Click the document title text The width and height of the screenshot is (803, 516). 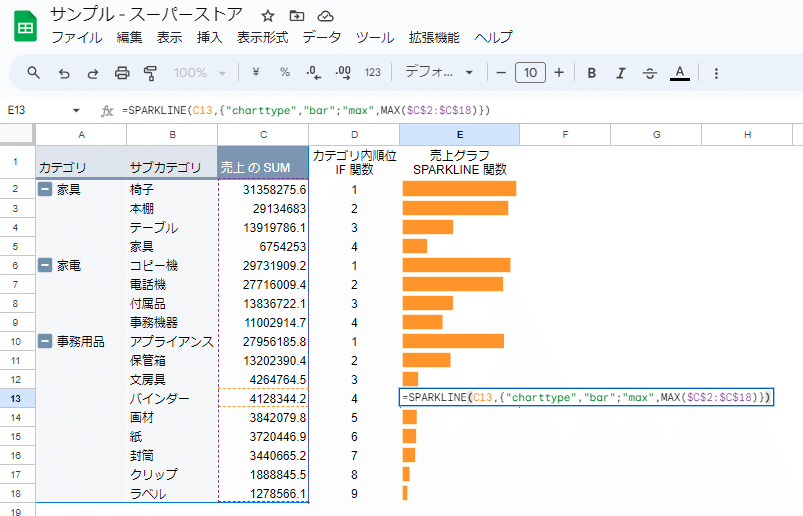146,15
